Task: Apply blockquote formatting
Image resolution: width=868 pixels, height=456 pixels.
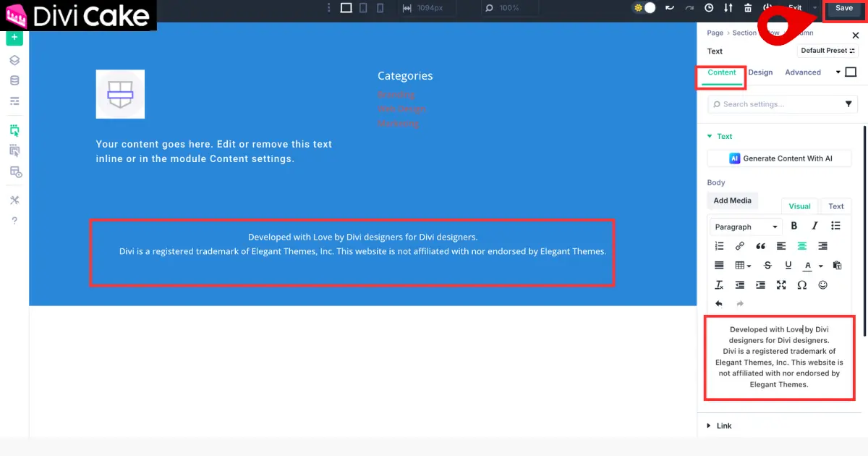Action: pyautogui.click(x=760, y=246)
